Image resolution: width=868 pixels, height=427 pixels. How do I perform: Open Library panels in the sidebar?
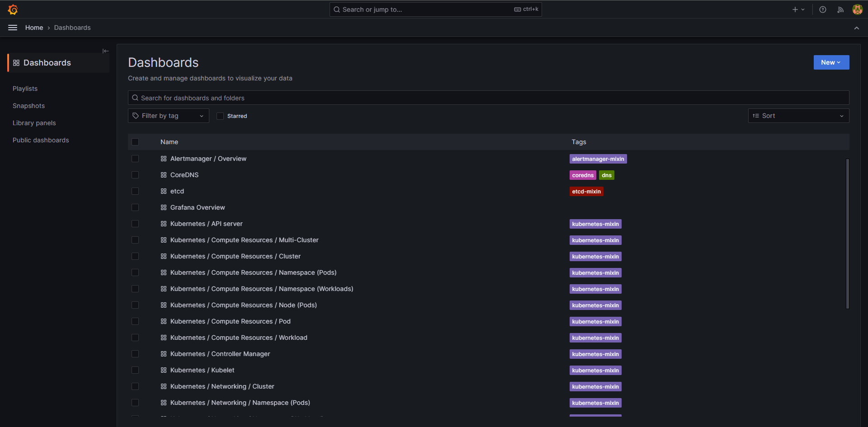click(x=34, y=123)
